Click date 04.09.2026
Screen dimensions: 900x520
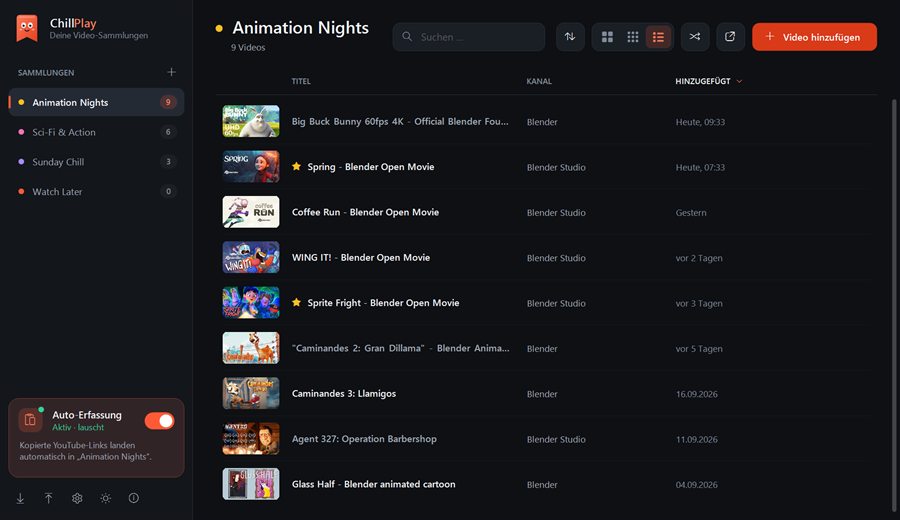696,484
